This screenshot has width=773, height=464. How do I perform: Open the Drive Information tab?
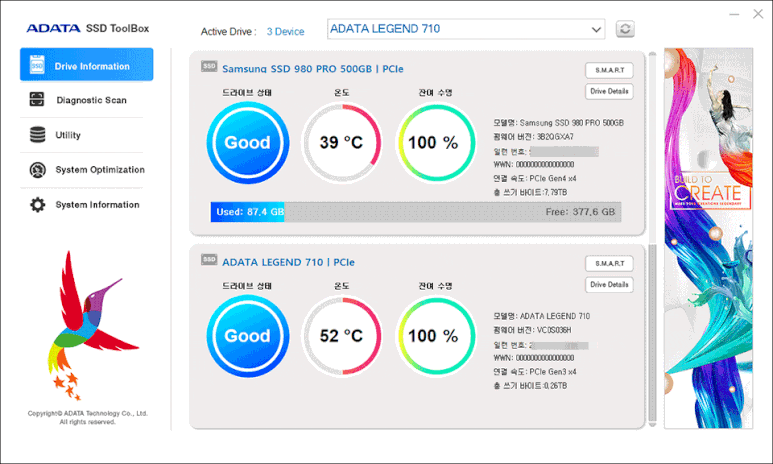pyautogui.click(x=86, y=65)
